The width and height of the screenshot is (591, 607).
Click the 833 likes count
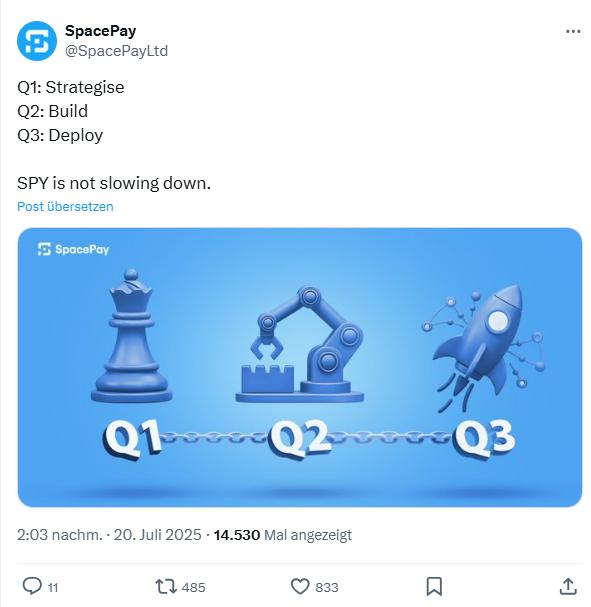(x=327, y=587)
